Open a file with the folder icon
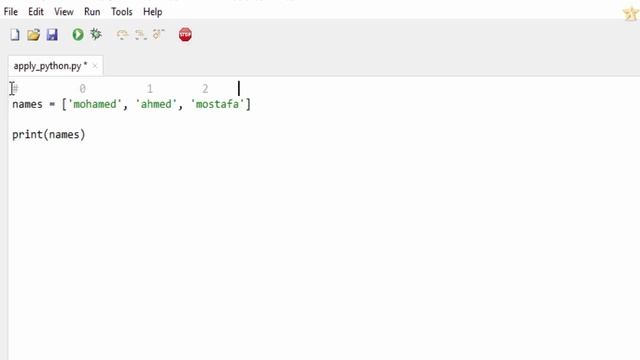The height and width of the screenshot is (360, 640). 33,35
